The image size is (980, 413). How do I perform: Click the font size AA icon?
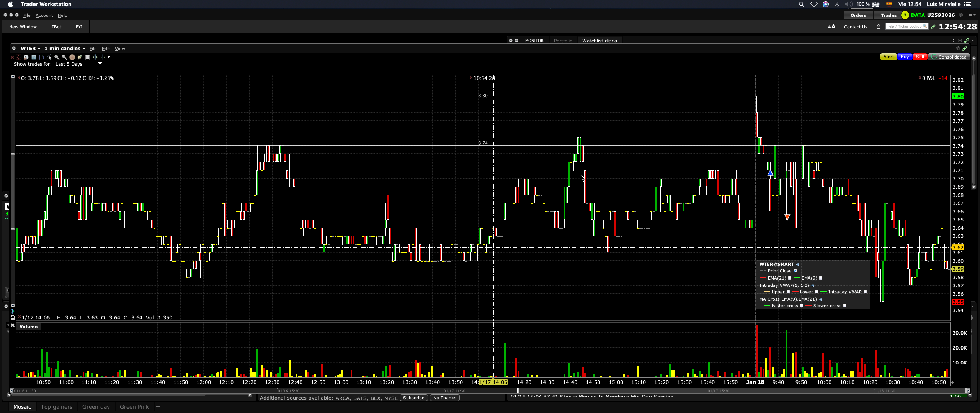click(x=831, y=27)
